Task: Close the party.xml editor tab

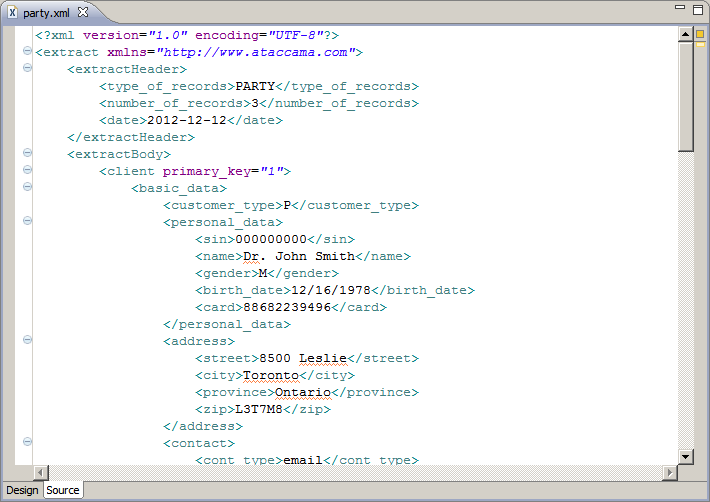Action: pyautogui.click(x=84, y=12)
